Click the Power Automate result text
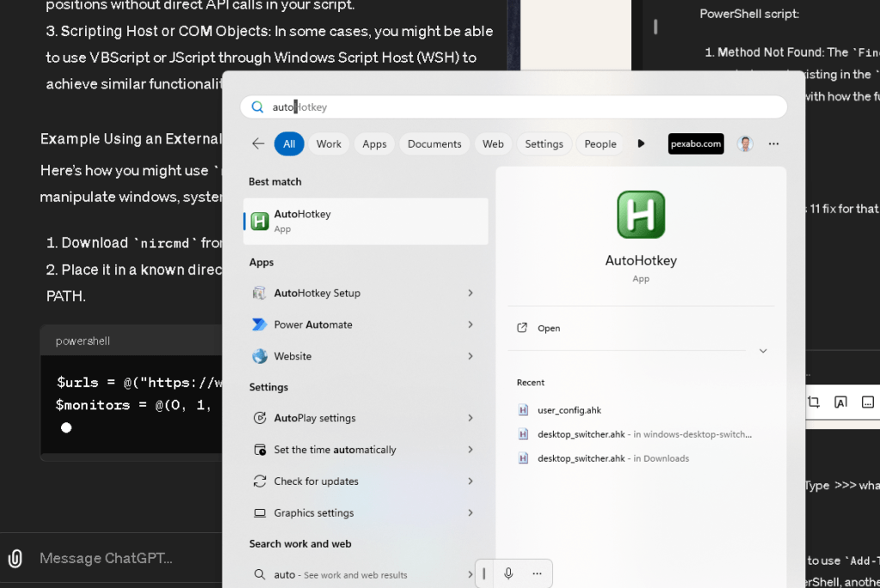The width and height of the screenshot is (880, 588). 313,324
